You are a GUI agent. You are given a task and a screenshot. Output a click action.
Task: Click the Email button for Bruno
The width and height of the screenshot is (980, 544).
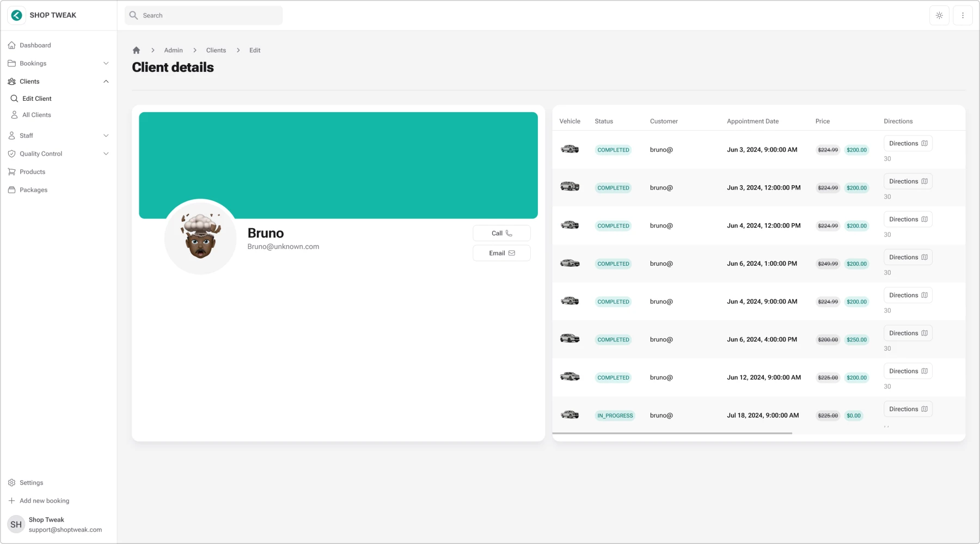coord(501,253)
